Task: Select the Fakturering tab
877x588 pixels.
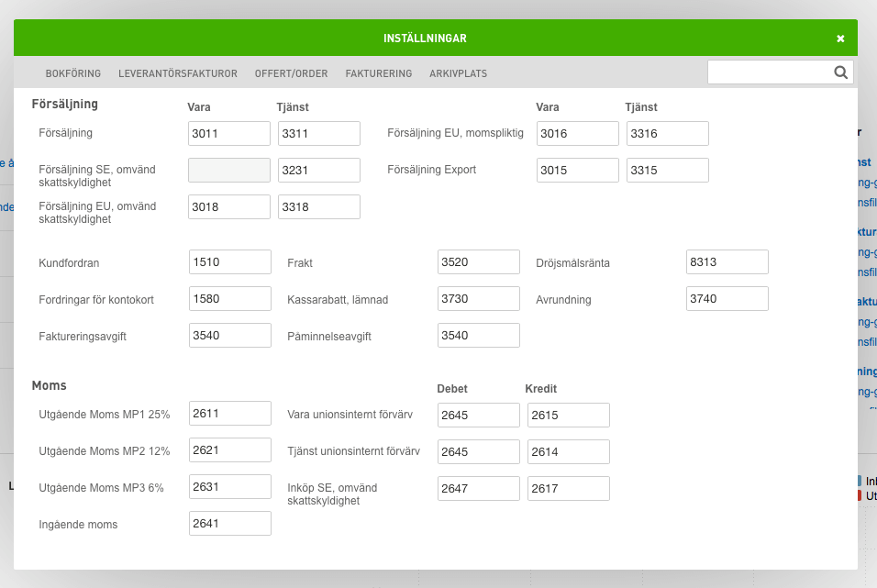Action: [x=379, y=73]
